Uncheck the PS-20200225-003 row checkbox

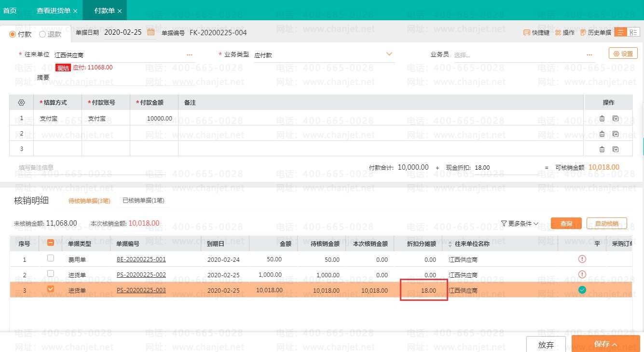coord(51,289)
